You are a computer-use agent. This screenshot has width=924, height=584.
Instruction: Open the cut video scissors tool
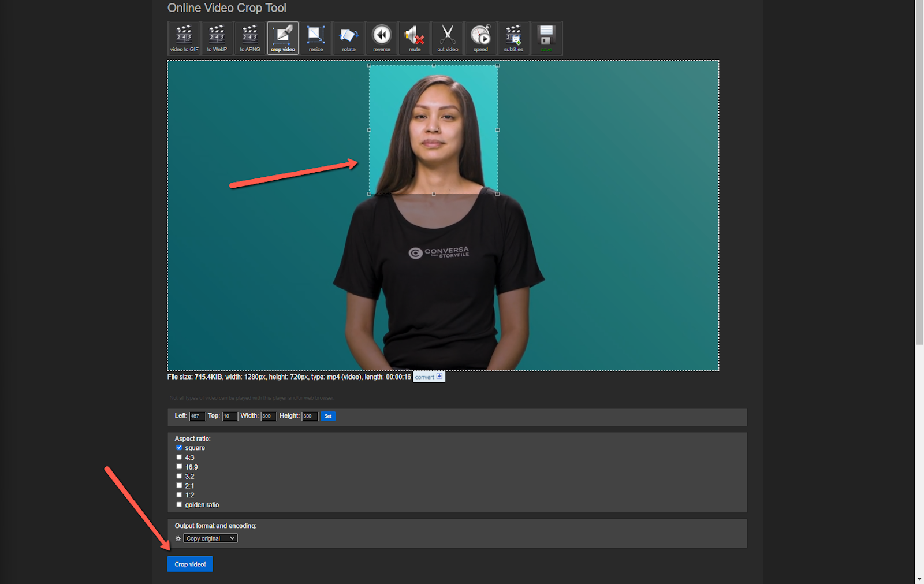(x=448, y=38)
